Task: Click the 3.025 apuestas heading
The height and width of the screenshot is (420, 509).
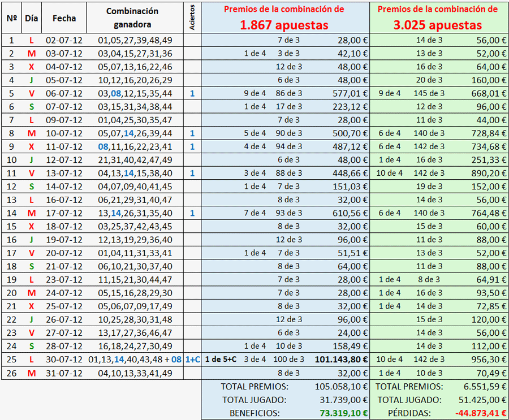Action: pos(438,25)
